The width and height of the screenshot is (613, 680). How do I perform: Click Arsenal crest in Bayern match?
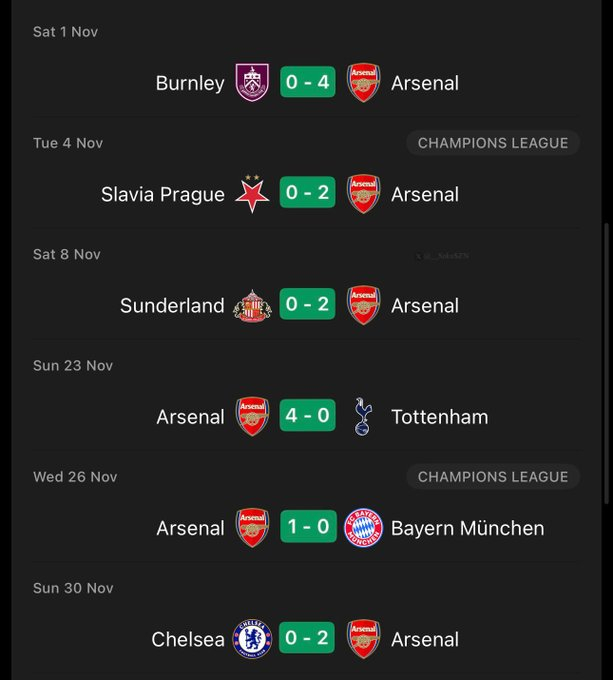[252, 528]
